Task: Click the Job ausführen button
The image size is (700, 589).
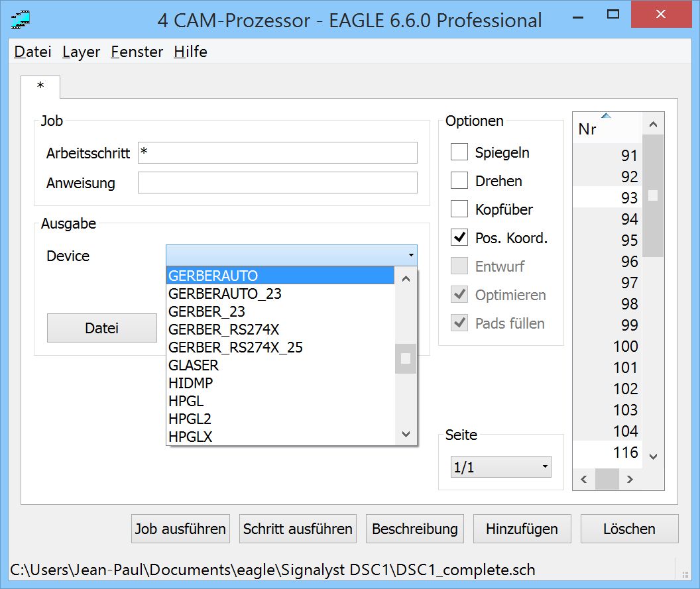Action: [x=180, y=529]
